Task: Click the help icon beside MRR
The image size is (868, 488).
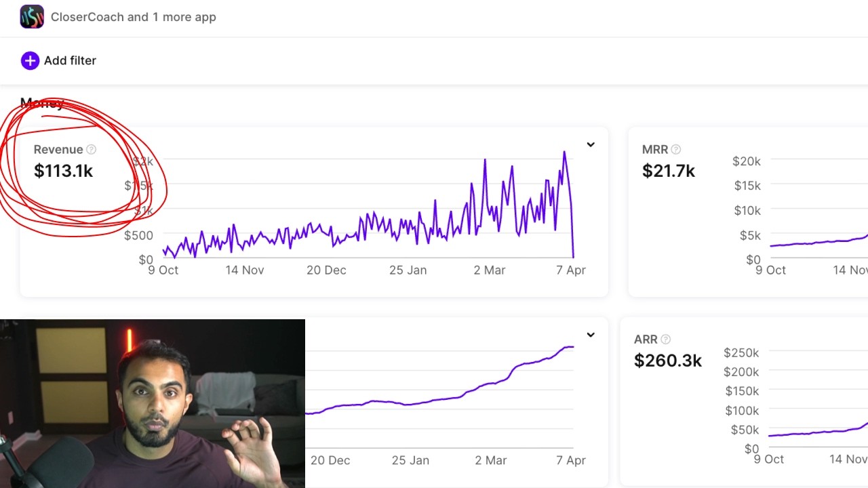Action: [675, 150]
